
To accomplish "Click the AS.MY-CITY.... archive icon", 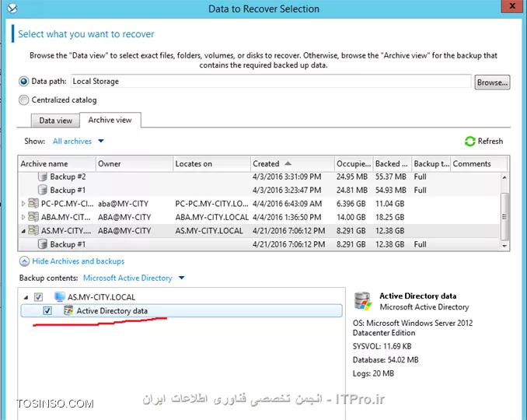I will tap(33, 230).
